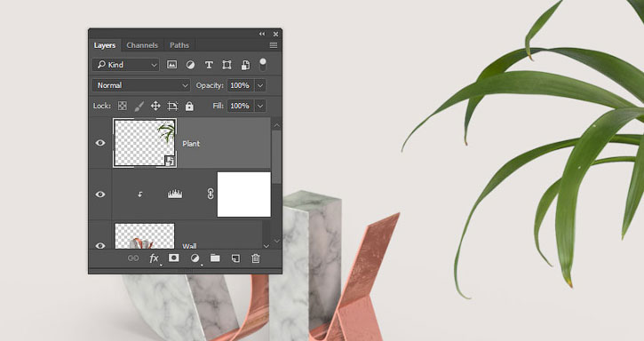Filter for smart objects

click(245, 65)
